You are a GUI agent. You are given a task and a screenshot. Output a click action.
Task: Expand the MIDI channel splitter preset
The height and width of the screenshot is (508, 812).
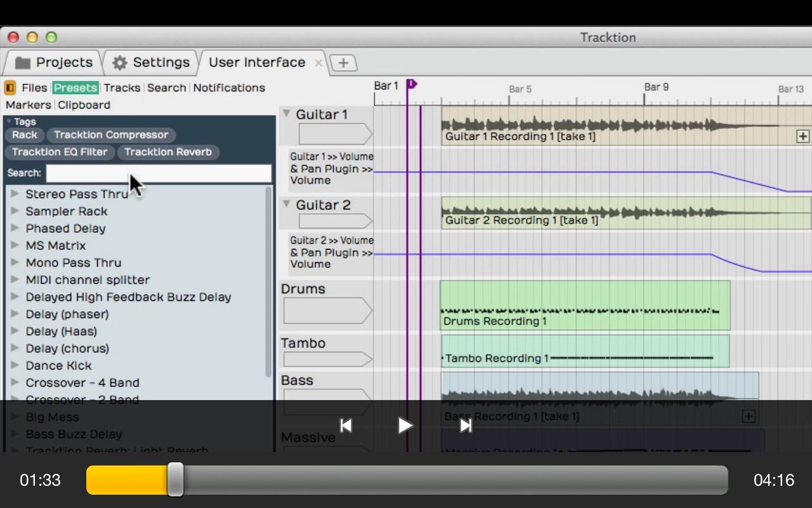pos(15,279)
